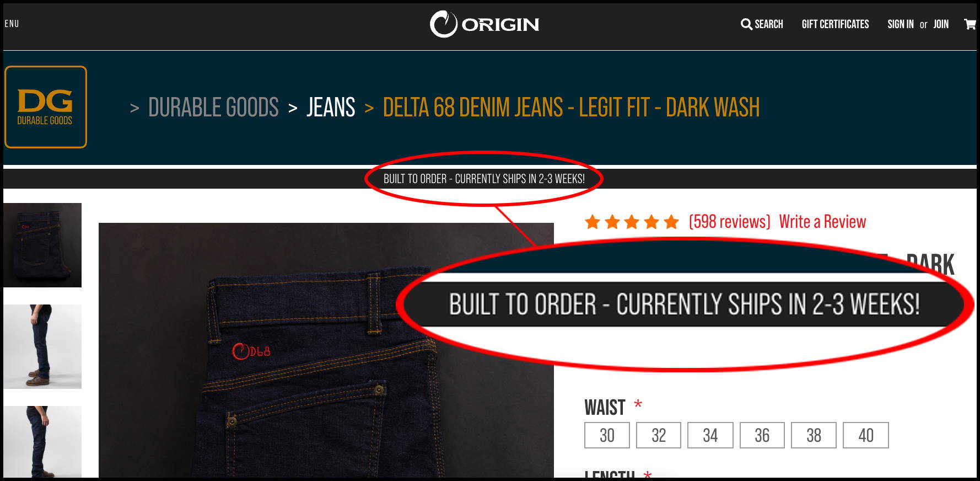Open Gift Certificates menu item

835,24
